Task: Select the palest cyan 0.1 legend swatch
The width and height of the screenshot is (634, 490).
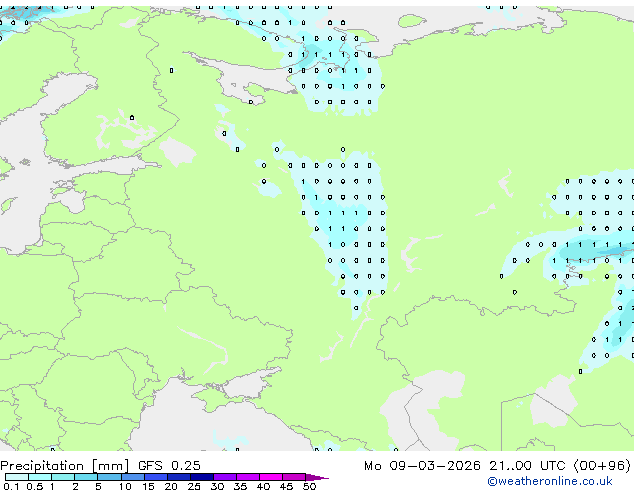Action: (17, 477)
